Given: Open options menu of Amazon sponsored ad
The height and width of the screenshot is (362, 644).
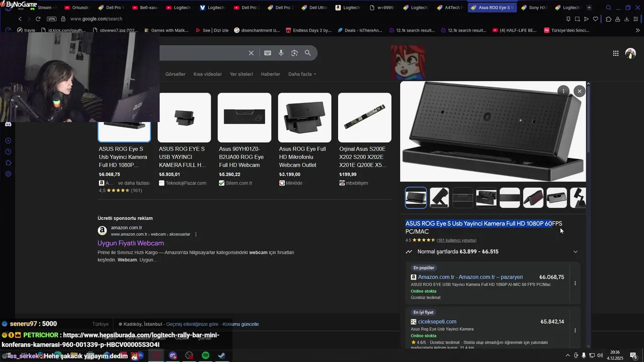Looking at the screenshot, I should (196, 234).
